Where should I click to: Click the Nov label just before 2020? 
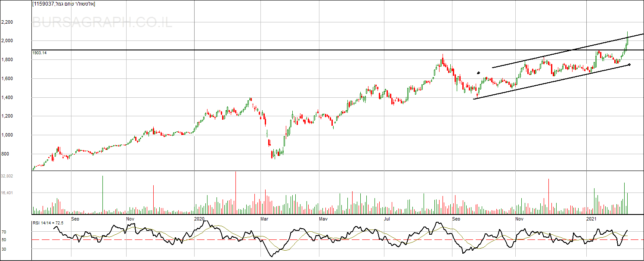pyautogui.click(x=130, y=219)
